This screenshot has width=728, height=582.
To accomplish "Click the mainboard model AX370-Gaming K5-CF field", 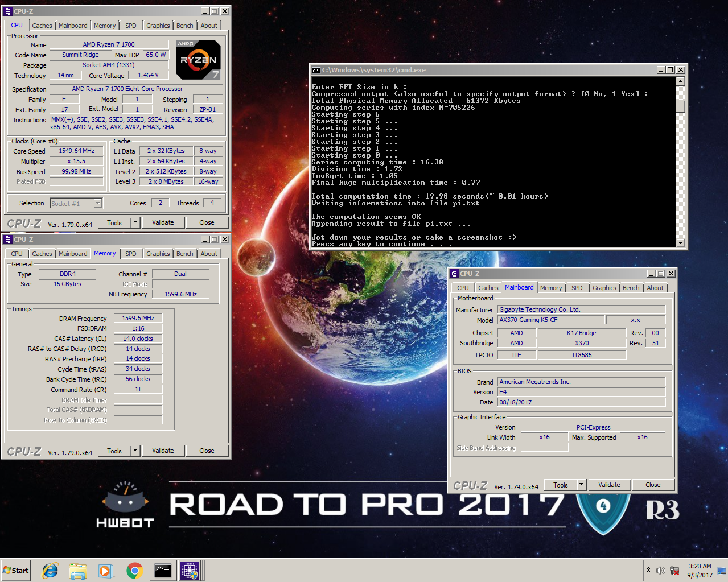I will (x=551, y=320).
